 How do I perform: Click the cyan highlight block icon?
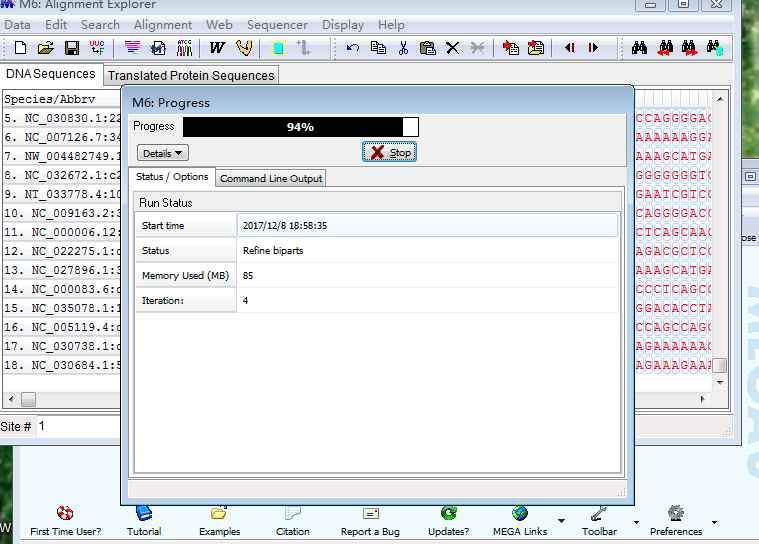(278, 48)
